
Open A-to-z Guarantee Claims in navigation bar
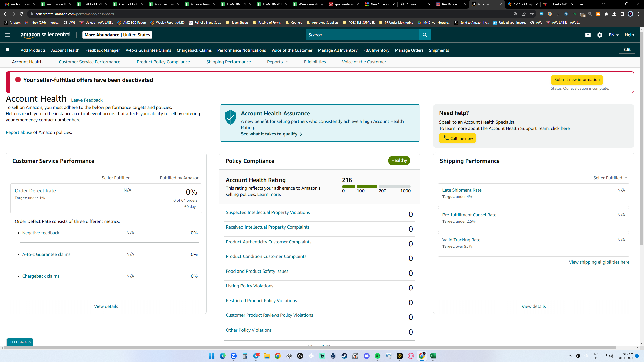[x=148, y=50]
